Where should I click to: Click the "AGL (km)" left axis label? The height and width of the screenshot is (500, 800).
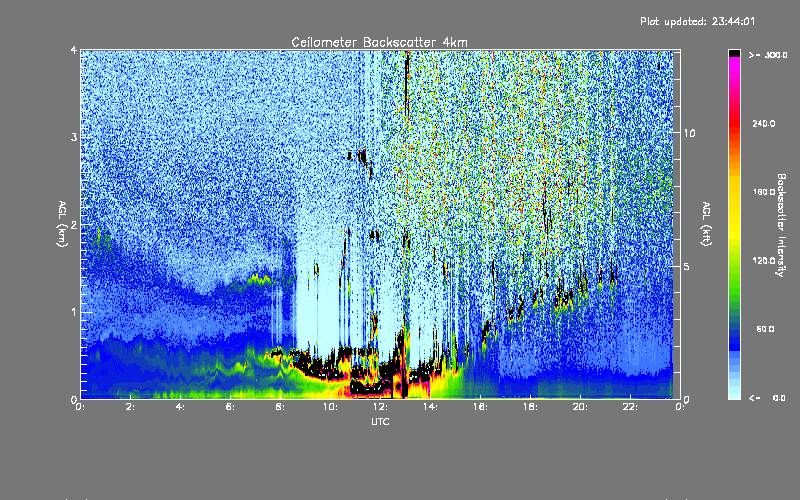coord(62,224)
